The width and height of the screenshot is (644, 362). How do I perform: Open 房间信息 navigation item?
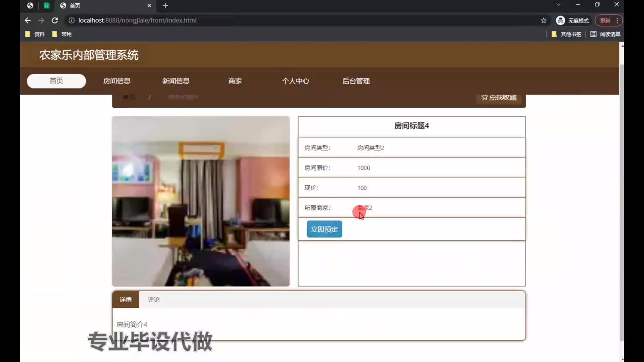117,81
